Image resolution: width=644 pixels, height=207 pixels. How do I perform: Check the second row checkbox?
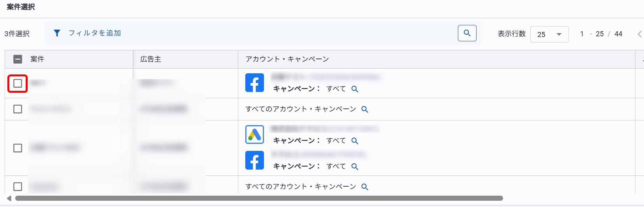click(x=18, y=109)
